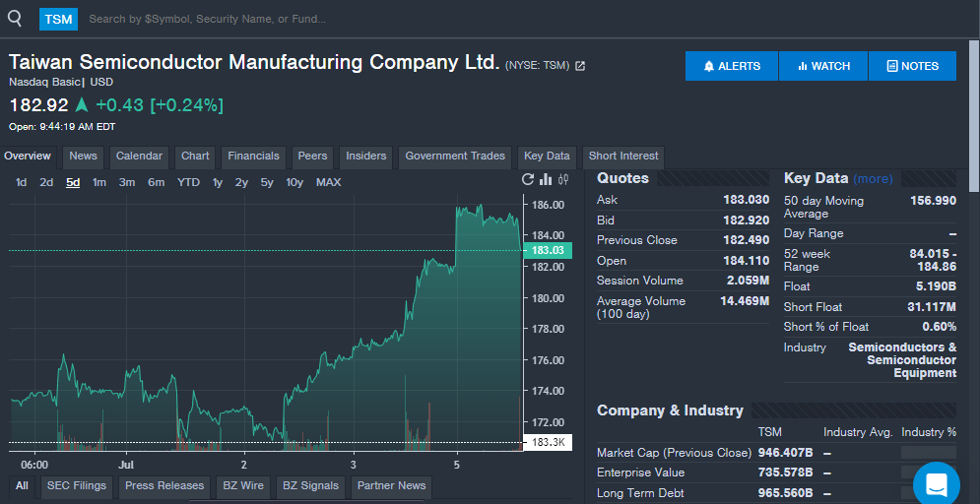
Task: Select the 5d chart range
Action: pos(73,182)
